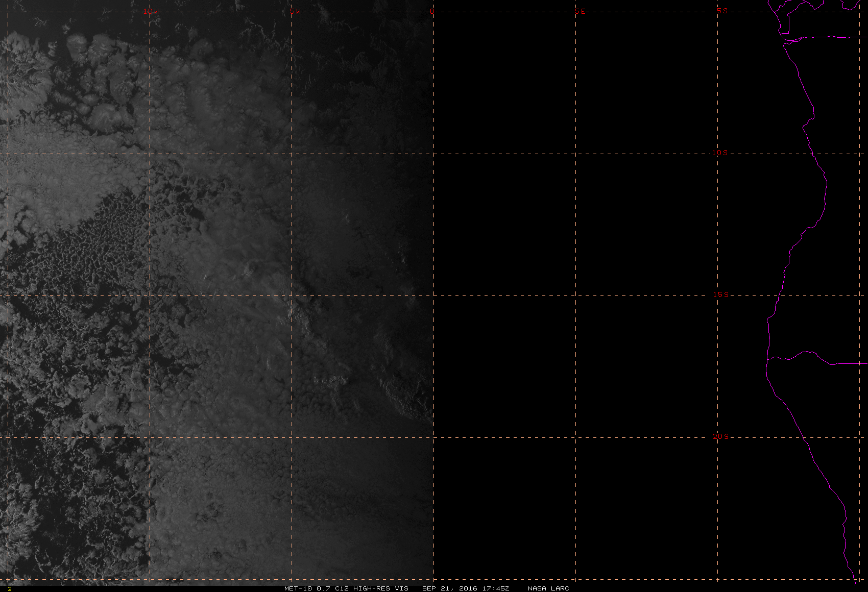Select the 0 degree longitude label
This screenshot has width=868, height=592.
click(x=432, y=11)
